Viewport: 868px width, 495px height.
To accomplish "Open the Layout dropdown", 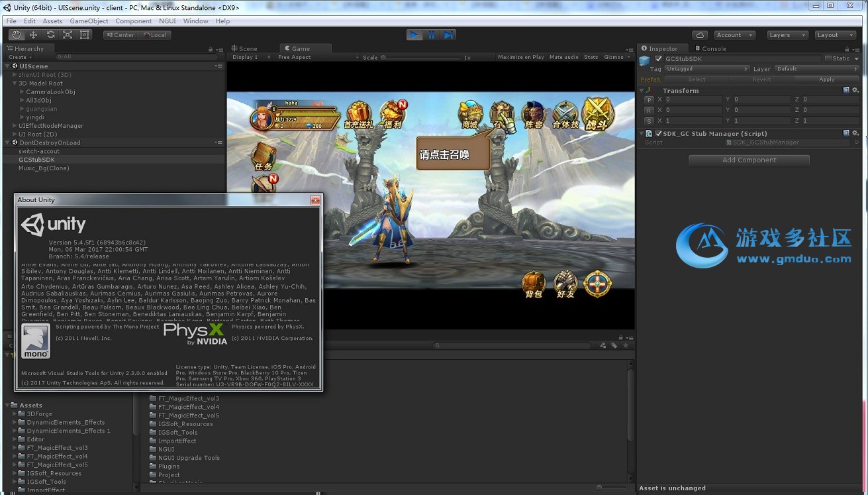I will (x=834, y=35).
